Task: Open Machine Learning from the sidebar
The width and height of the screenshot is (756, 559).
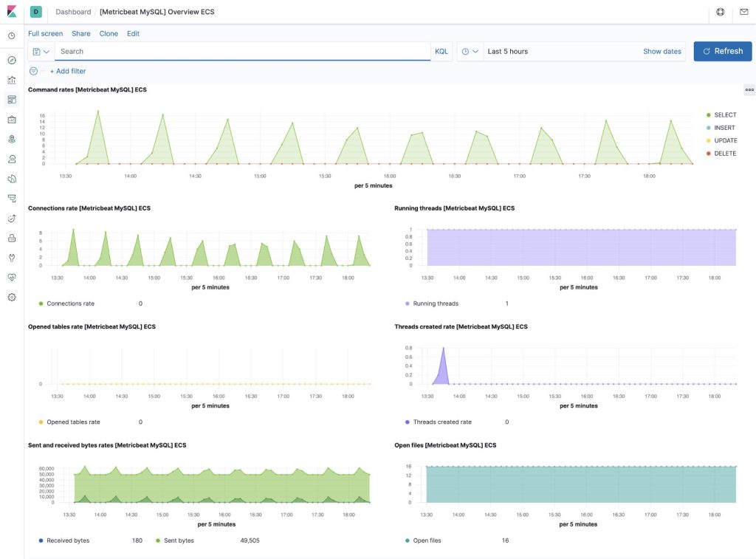Action: tap(12, 160)
